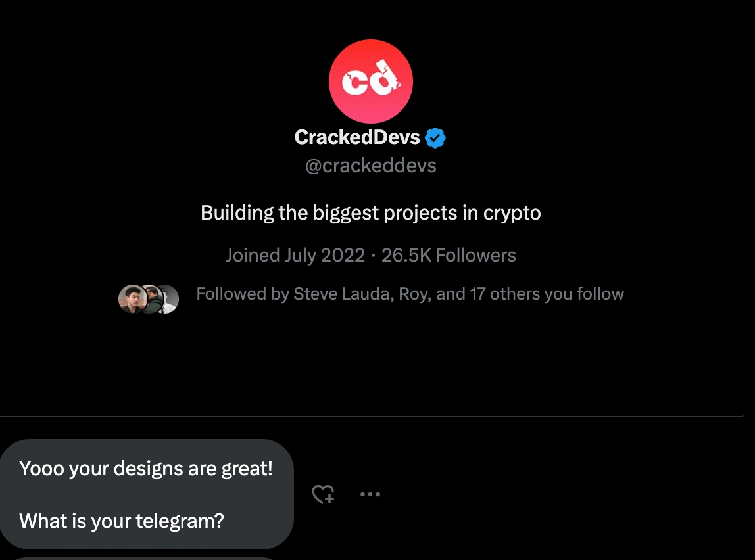This screenshot has width=755, height=560.
Task: Add a reaction with the heart-plus icon
Action: point(323,494)
